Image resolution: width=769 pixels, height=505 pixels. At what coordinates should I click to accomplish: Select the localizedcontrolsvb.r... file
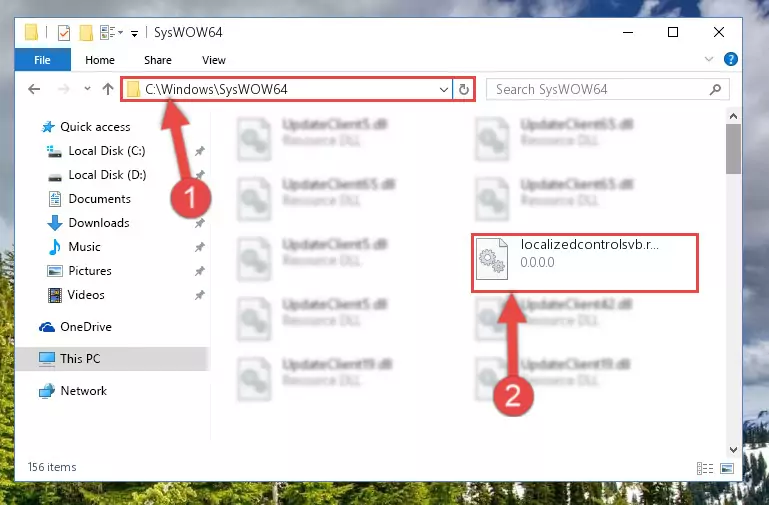pos(585,263)
